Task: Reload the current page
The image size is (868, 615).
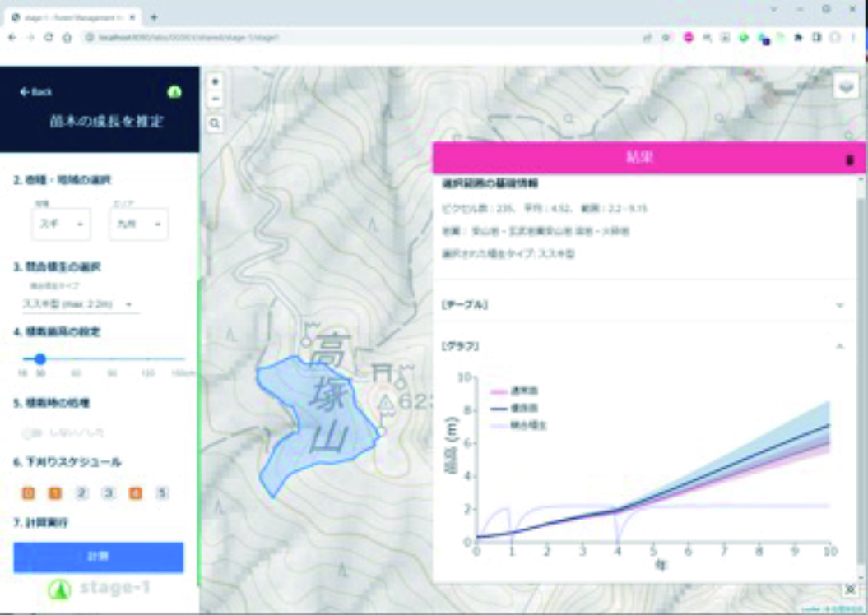Action: click(x=49, y=38)
